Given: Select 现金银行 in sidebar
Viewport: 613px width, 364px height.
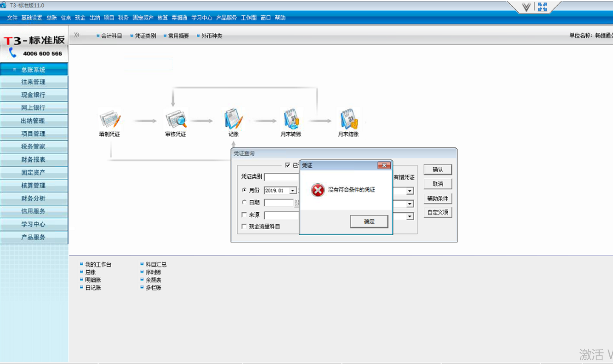Looking at the screenshot, I should pyautogui.click(x=34, y=95).
